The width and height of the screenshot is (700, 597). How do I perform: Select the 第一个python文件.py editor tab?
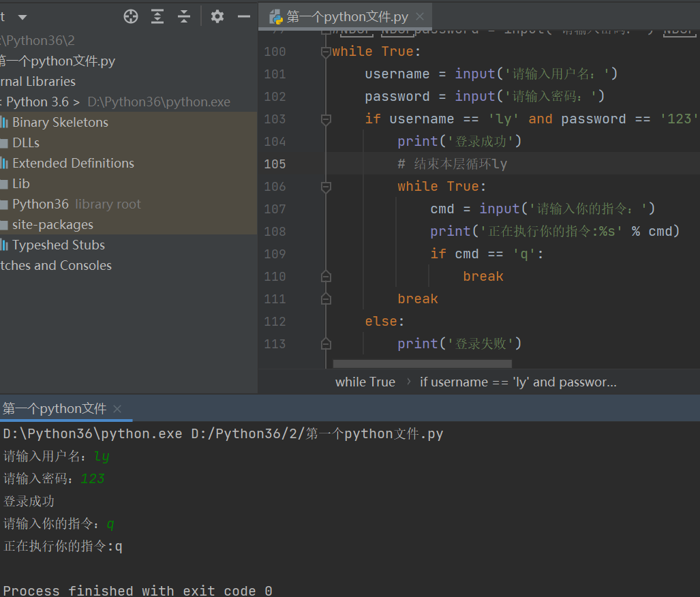tap(348, 17)
